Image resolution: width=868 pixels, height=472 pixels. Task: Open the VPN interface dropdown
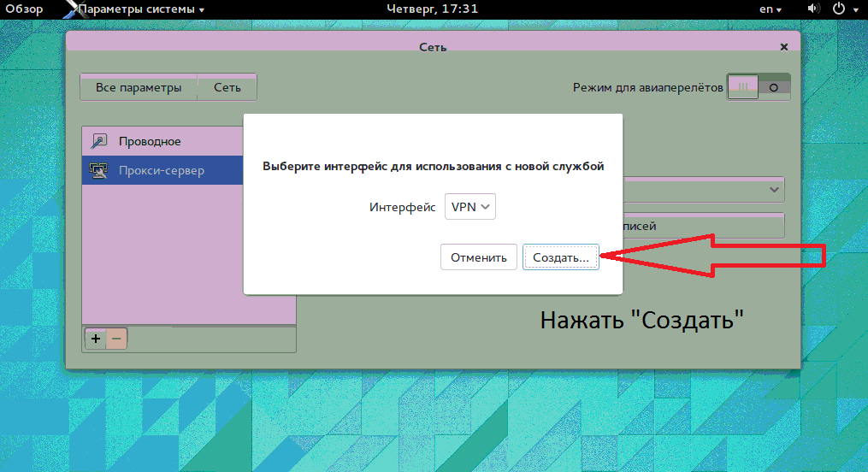click(x=470, y=207)
